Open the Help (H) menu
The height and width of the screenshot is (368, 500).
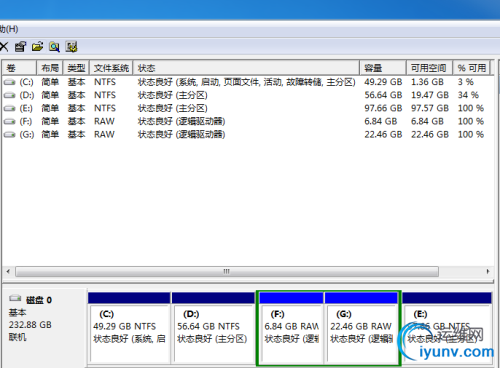9,29
